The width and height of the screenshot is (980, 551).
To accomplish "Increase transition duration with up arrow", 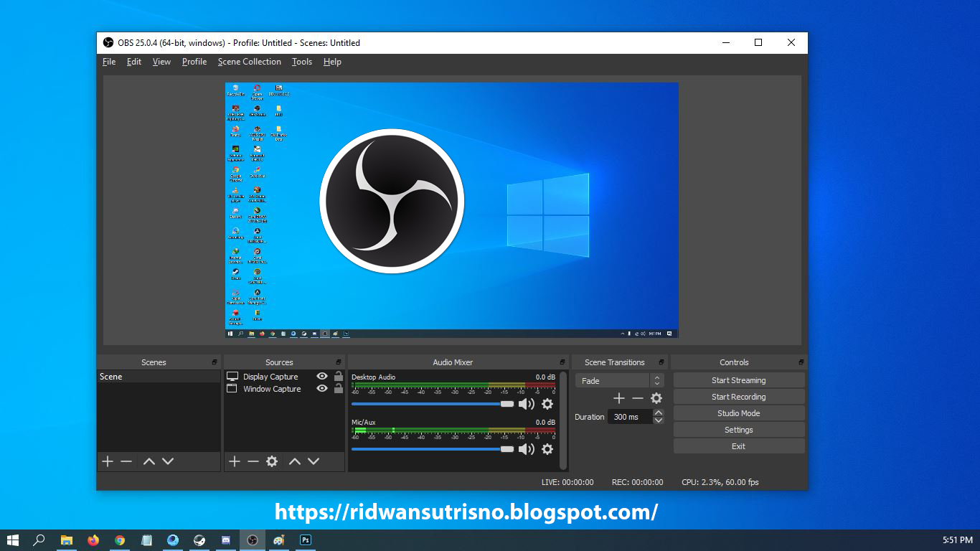I will point(659,413).
